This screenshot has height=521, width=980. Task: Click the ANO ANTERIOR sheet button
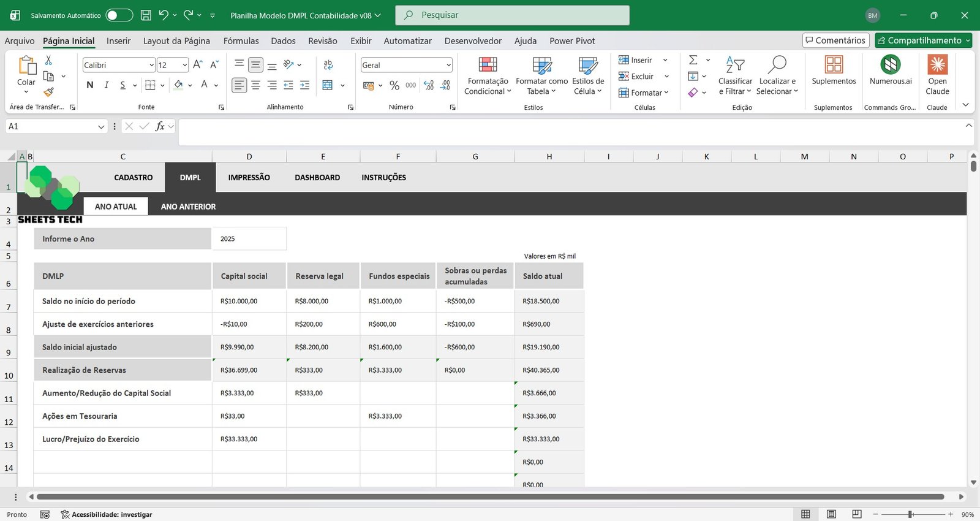point(188,207)
